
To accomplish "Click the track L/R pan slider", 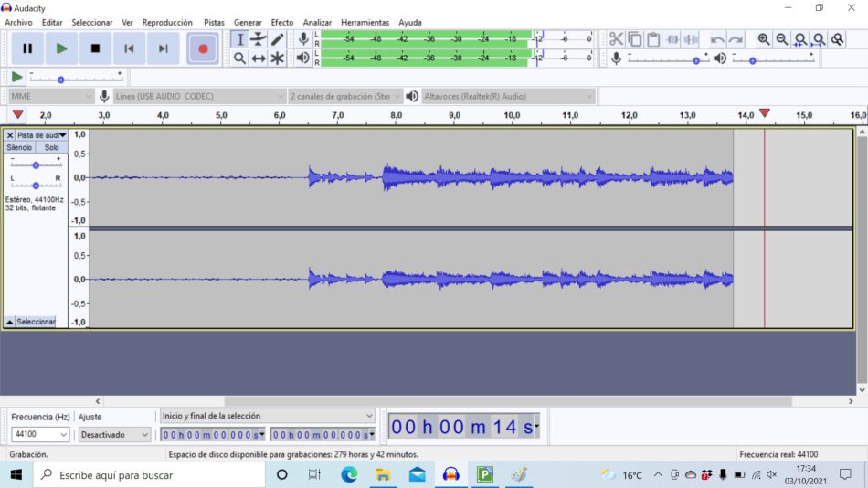I will 36,185.
